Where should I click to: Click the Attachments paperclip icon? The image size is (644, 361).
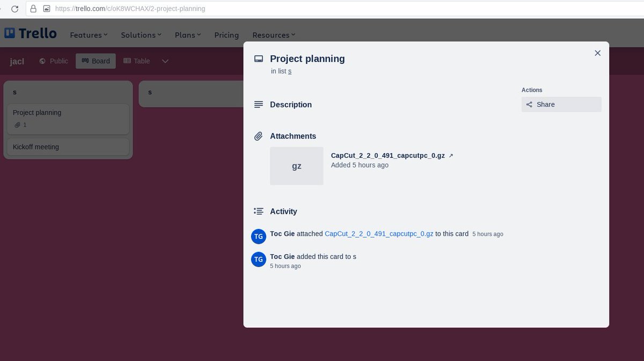click(259, 136)
